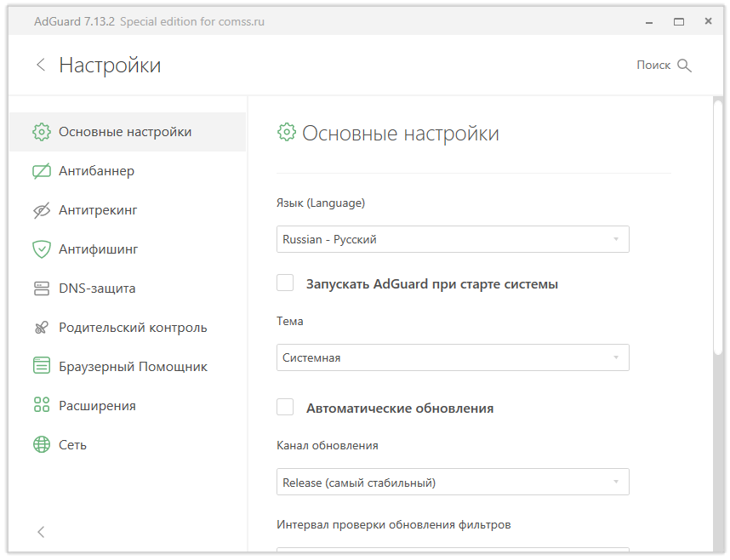Close the AdGuard window
This screenshot has height=560, width=730.
[708, 21]
